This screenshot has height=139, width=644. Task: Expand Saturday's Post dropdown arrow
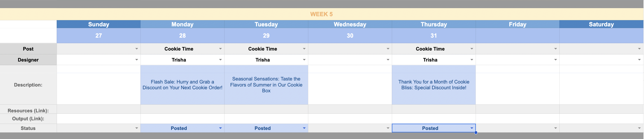(639, 49)
